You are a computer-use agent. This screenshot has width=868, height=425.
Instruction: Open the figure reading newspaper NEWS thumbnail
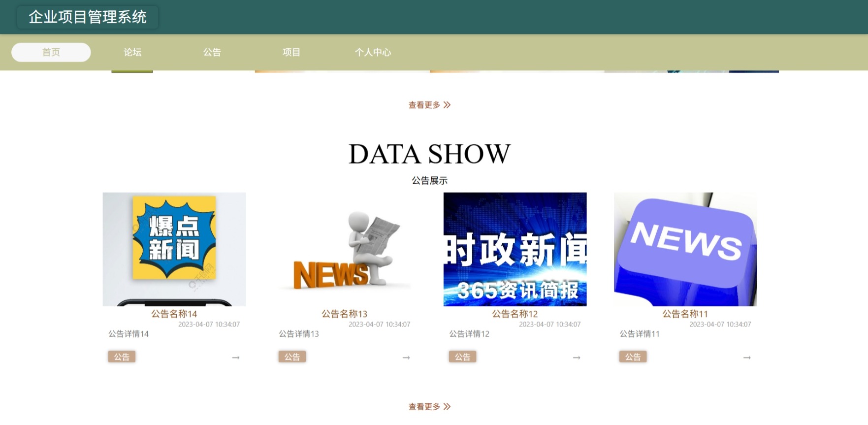click(x=345, y=249)
